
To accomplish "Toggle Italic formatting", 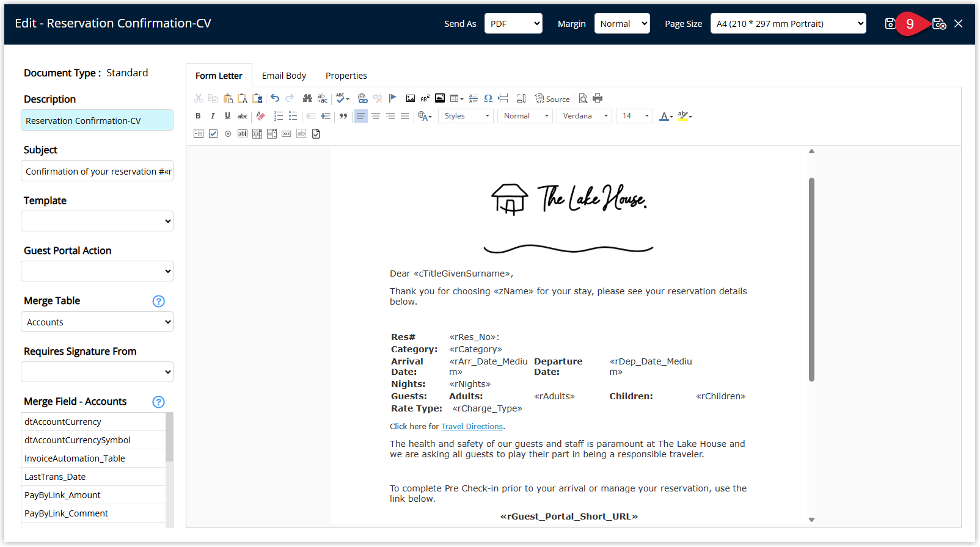I will pos(213,116).
